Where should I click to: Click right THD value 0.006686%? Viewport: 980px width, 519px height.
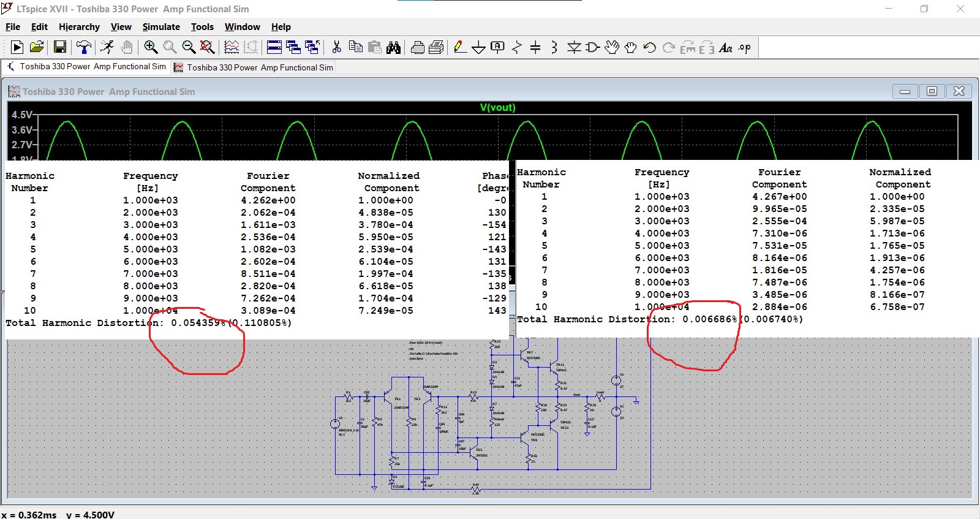(710, 319)
